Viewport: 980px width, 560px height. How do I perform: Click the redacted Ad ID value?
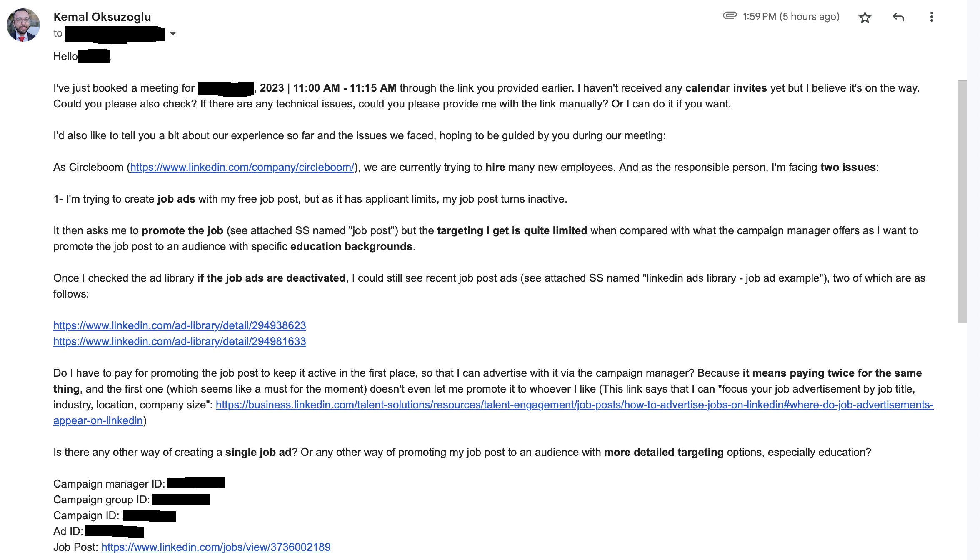114,532
